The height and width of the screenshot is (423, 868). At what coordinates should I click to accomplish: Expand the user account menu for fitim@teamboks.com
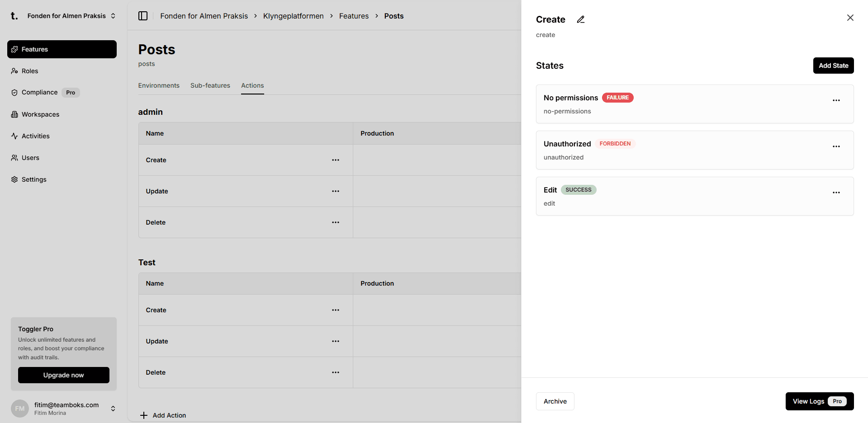(113, 409)
